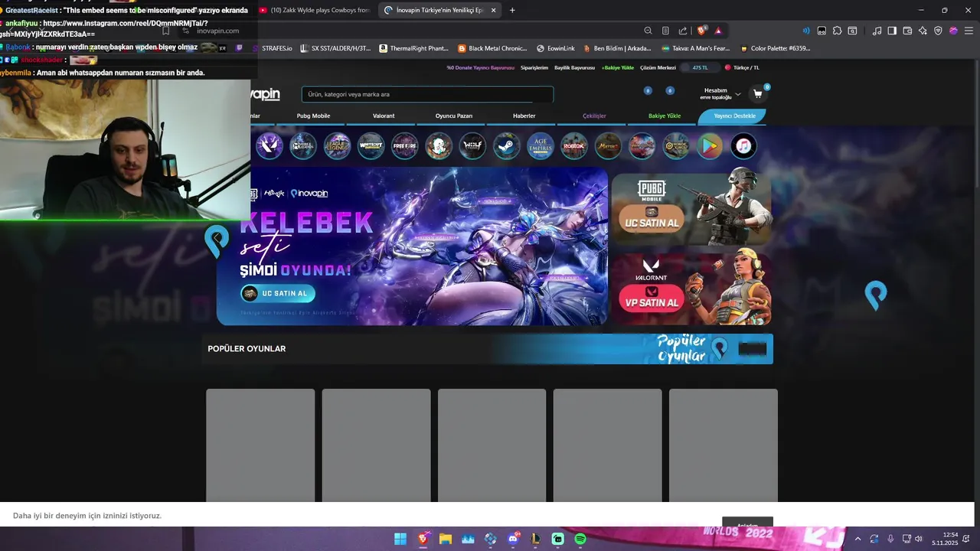Switch to the Zakk Wylde YouTube tab
Image resolution: width=980 pixels, height=551 pixels.
(315, 10)
